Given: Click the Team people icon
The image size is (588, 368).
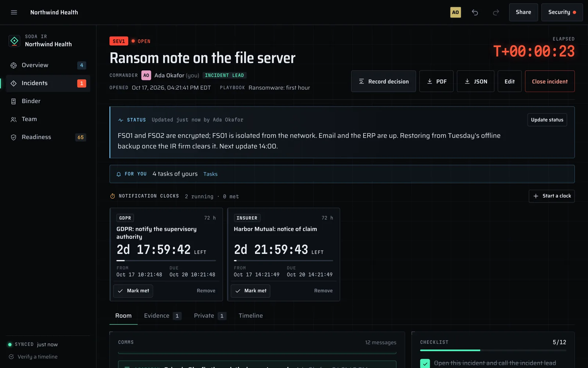Looking at the screenshot, I should tap(14, 119).
